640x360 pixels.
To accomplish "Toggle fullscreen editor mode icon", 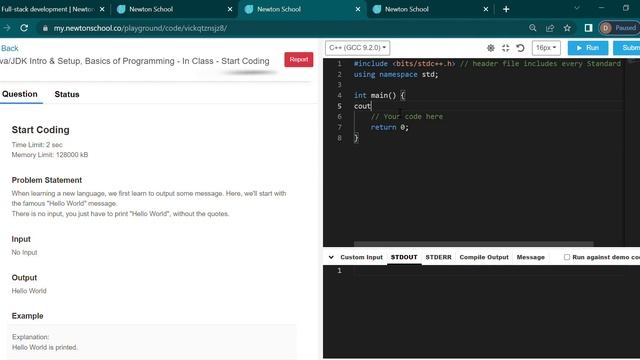I will tap(505, 48).
